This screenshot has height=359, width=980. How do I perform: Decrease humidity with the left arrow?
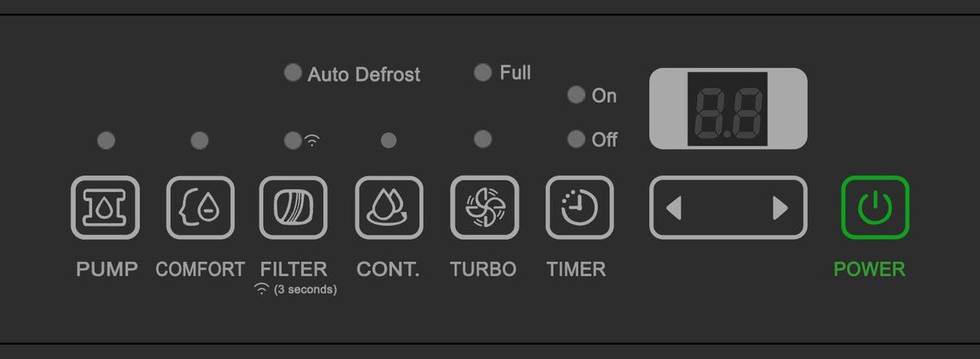[674, 209]
